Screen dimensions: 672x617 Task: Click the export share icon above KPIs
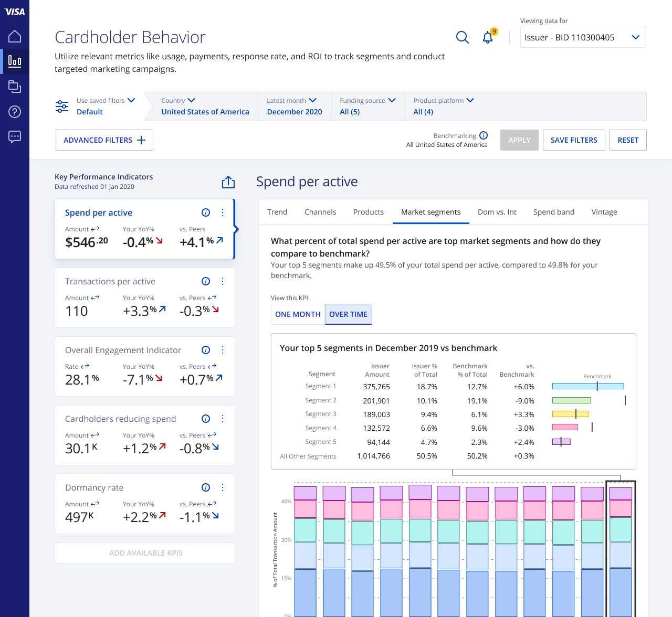tap(228, 182)
